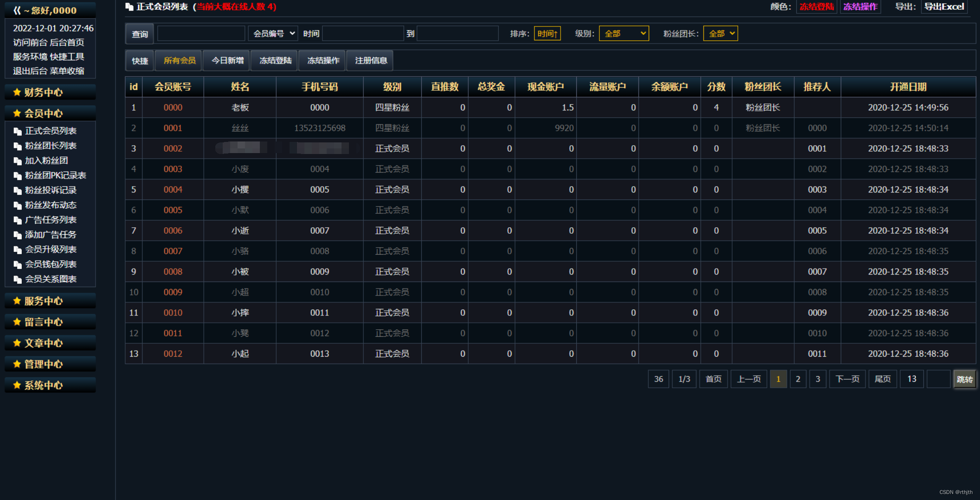The image size is (980, 500).
Task: Switch to the 所有会员 tab
Action: 179,60
